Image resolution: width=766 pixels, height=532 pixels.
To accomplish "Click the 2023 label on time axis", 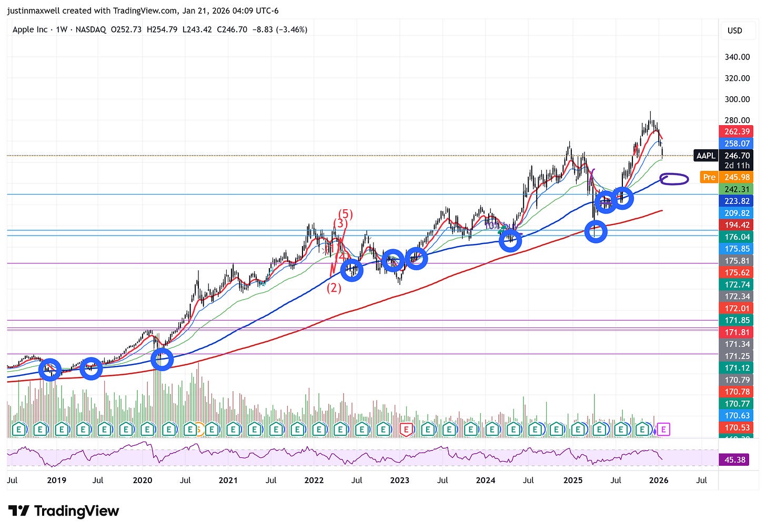I will [x=399, y=480].
